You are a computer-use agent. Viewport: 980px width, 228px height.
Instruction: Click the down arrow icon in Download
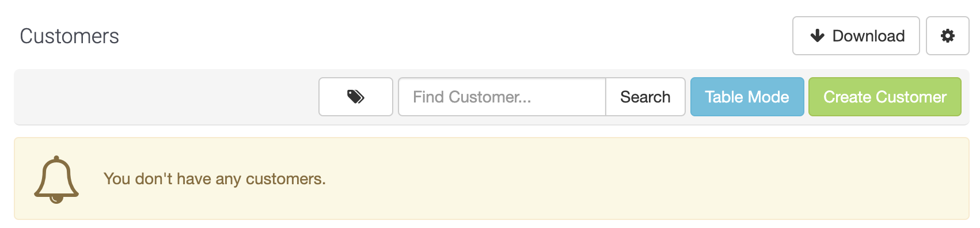(817, 36)
